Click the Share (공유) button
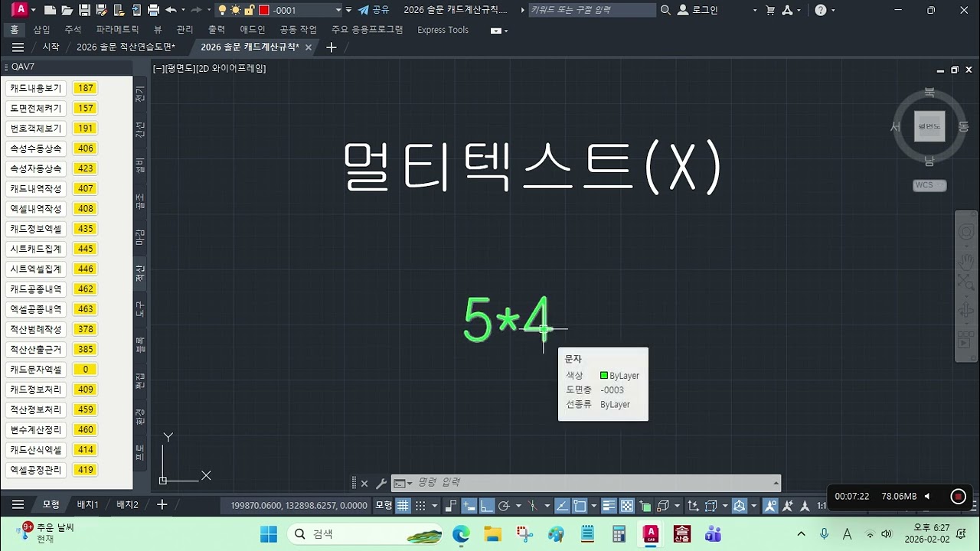 click(374, 10)
